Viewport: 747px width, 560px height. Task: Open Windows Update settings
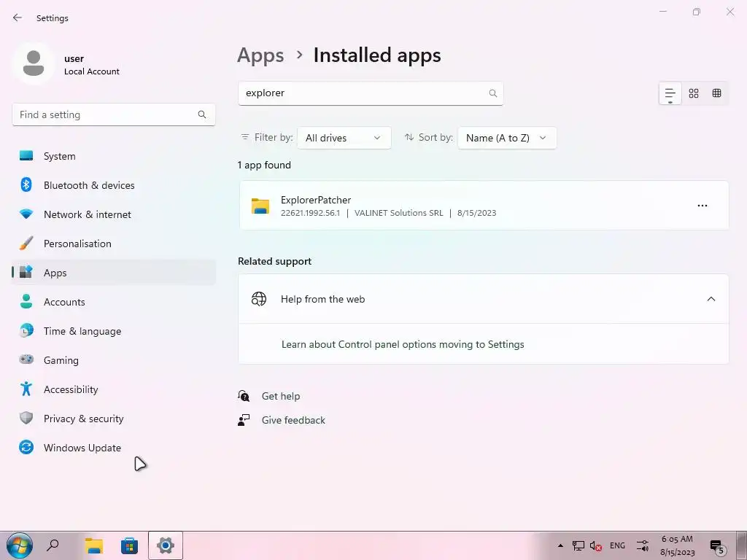click(x=113, y=448)
